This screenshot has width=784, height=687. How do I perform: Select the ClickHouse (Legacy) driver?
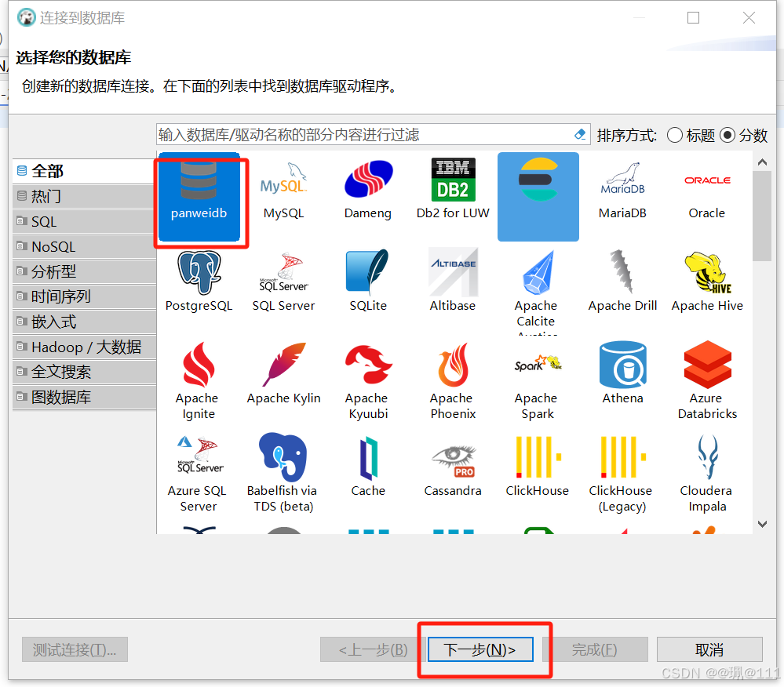(621, 474)
